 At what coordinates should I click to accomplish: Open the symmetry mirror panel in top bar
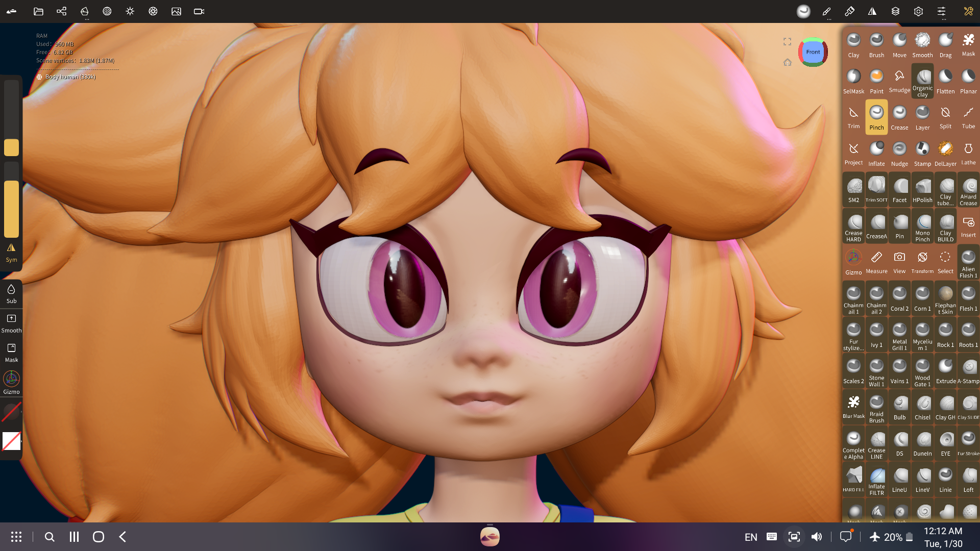click(x=872, y=11)
